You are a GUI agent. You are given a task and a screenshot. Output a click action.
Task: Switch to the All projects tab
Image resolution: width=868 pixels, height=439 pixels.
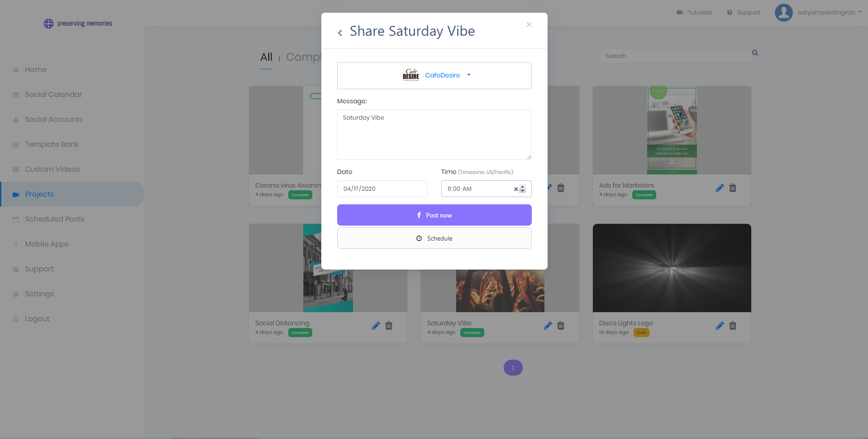coord(266,57)
